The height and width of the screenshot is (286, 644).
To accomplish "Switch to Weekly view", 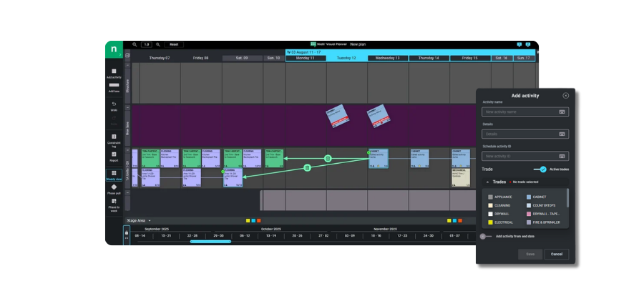I will point(114,173).
